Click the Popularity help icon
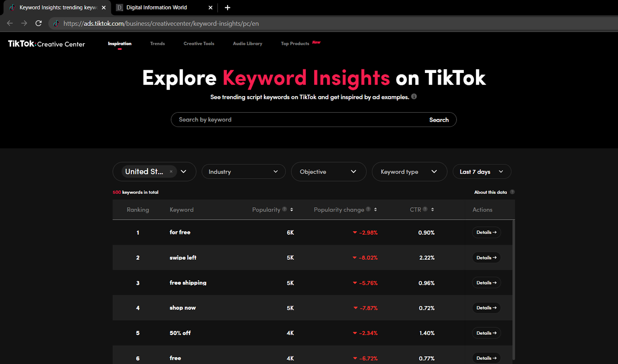Screen dimensions: 618x364 (x=285, y=209)
